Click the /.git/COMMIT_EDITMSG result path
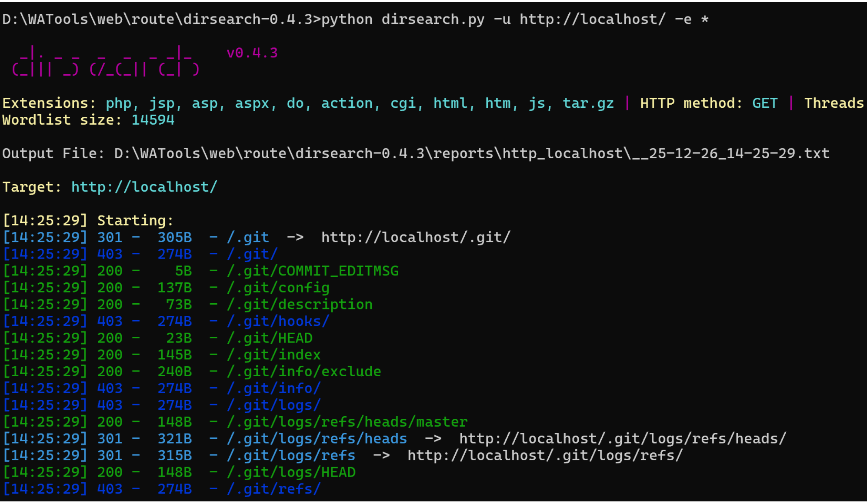The height and width of the screenshot is (504, 867). click(x=312, y=271)
